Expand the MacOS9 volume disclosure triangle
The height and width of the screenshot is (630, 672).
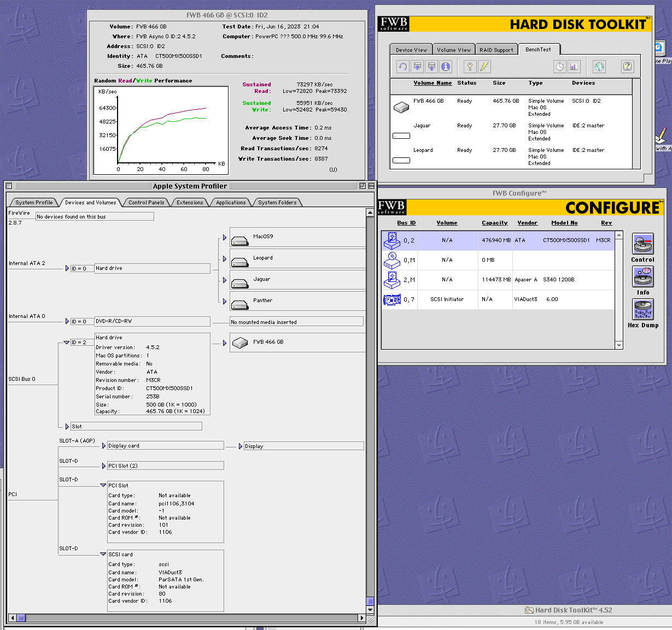225,238
